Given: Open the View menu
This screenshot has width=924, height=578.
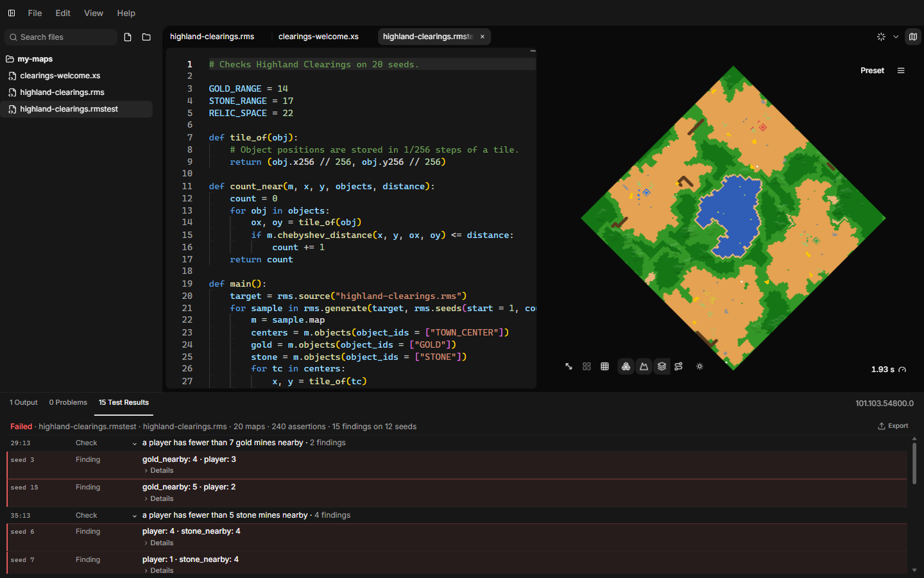Looking at the screenshot, I should click(x=94, y=13).
